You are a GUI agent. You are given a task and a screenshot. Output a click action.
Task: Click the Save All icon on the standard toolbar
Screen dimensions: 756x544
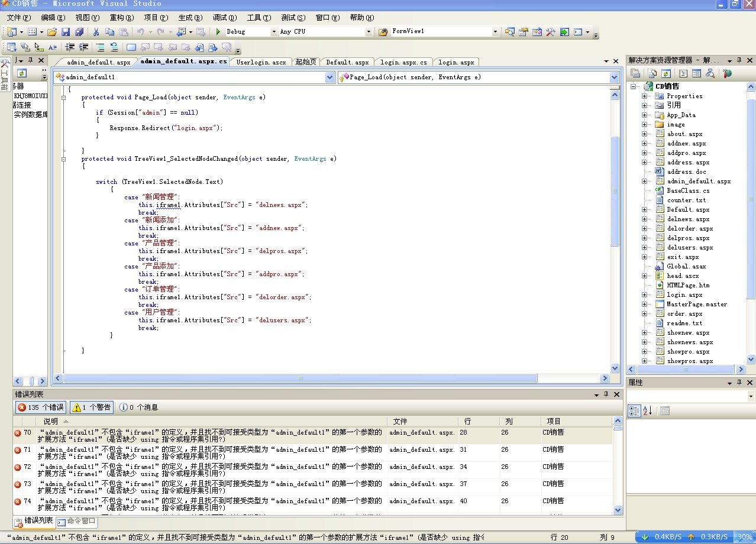click(x=79, y=31)
